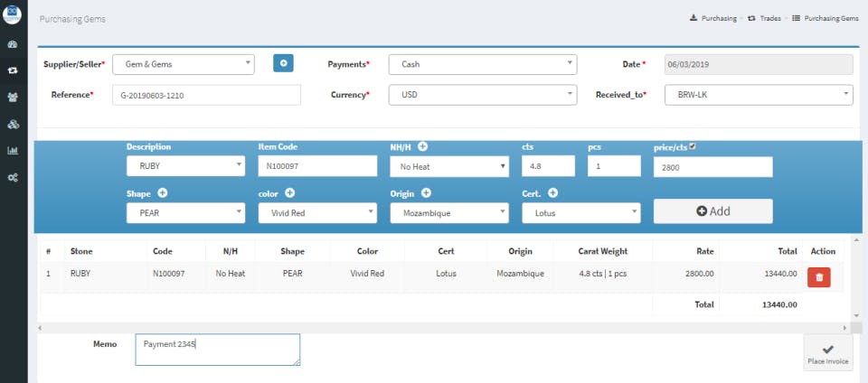Image resolution: width=868 pixels, height=383 pixels.
Task: Open the Payments dropdown showing Cash
Action: [x=482, y=64]
